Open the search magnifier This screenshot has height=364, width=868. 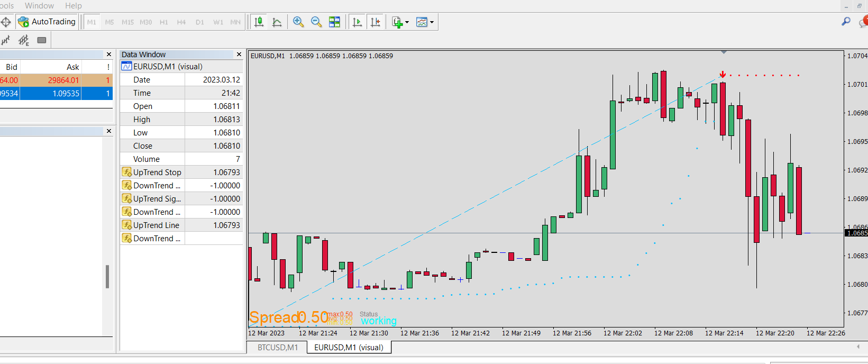pyautogui.click(x=846, y=22)
